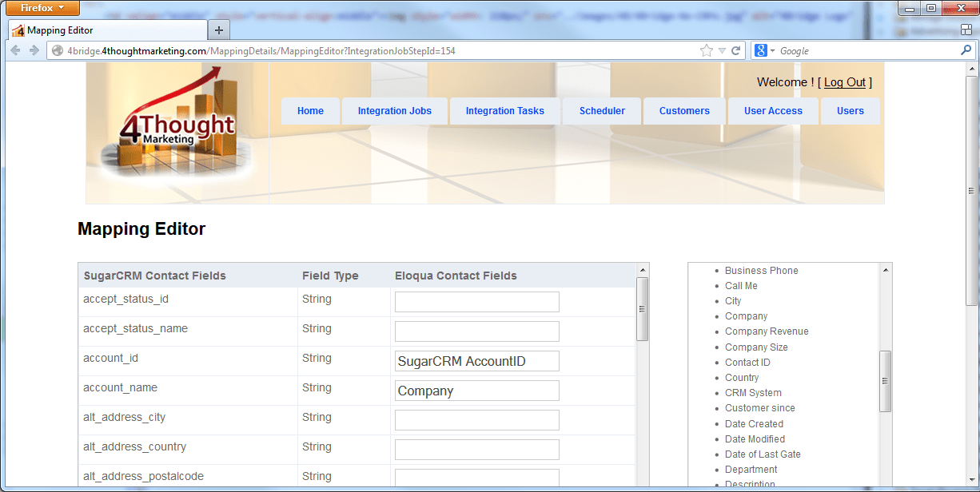The image size is (980, 492).
Task: Select Date Created in the field list
Action: click(754, 424)
